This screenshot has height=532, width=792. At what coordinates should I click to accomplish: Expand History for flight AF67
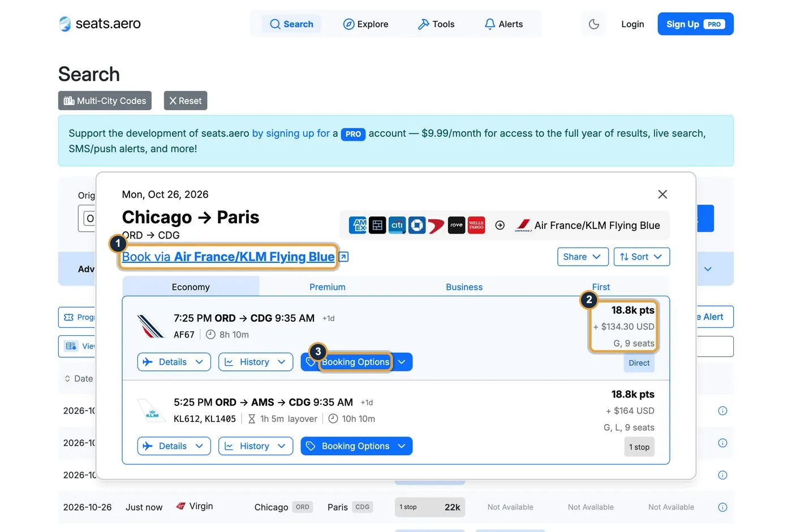[x=256, y=362]
